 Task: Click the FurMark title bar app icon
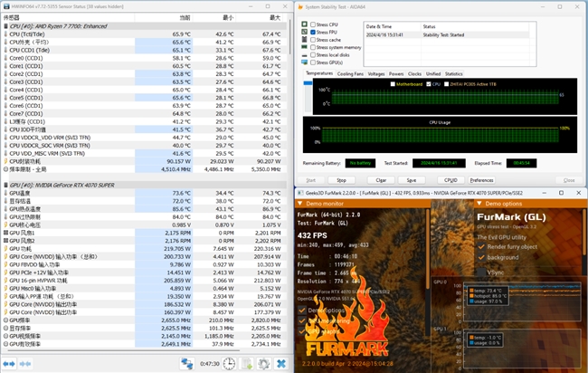click(300, 193)
